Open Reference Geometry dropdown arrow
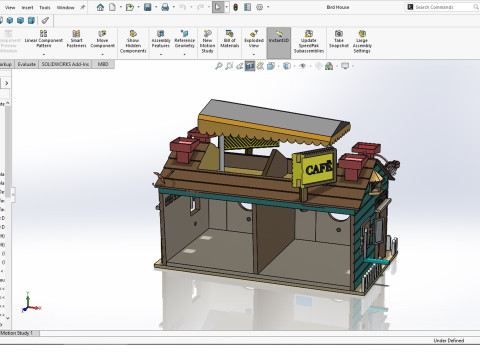This screenshot has height=360, width=480. tap(184, 54)
